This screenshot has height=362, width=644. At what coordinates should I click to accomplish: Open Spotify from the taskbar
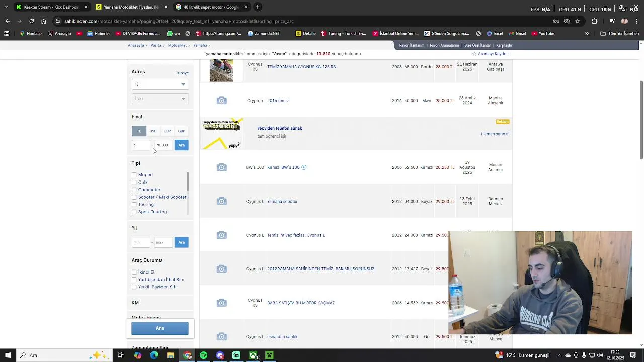pos(203,355)
